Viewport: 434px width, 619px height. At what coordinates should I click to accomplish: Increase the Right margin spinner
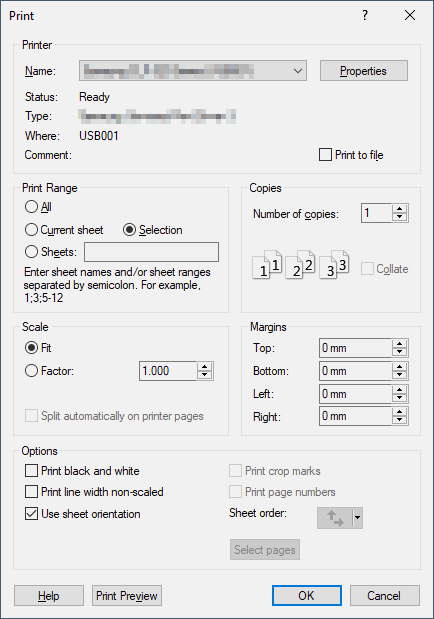(x=400, y=412)
